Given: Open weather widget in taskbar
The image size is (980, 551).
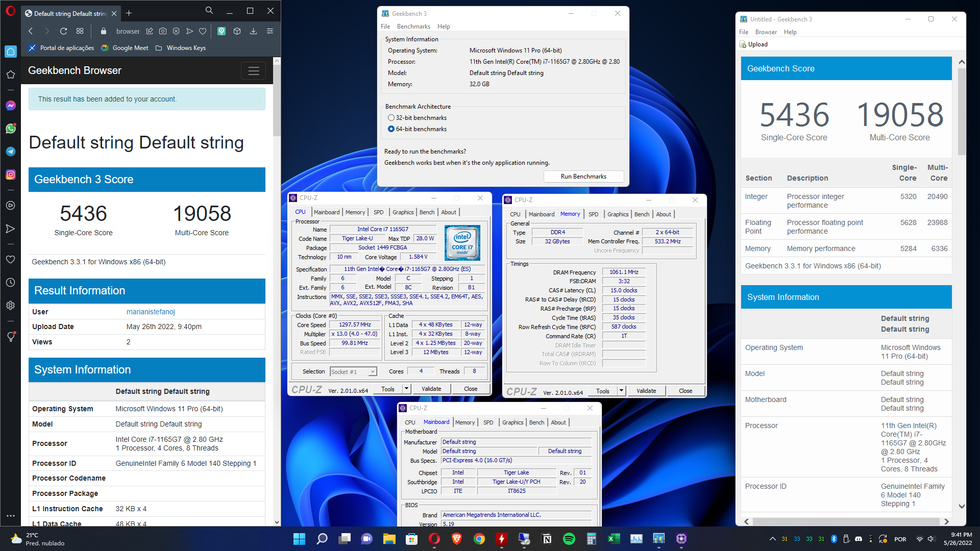Looking at the screenshot, I should click(38, 539).
